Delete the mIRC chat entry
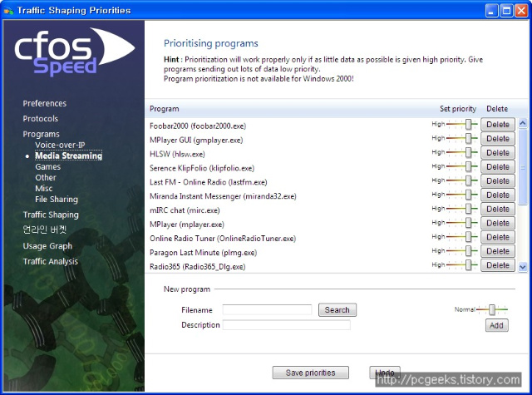The width and height of the screenshot is (532, 395). [498, 209]
